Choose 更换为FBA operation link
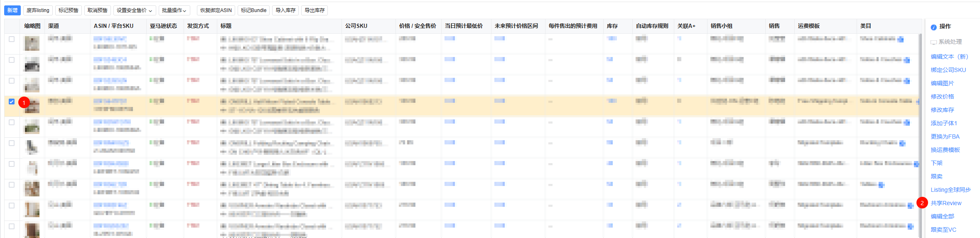This screenshot has width=980, height=238. pos(945,136)
